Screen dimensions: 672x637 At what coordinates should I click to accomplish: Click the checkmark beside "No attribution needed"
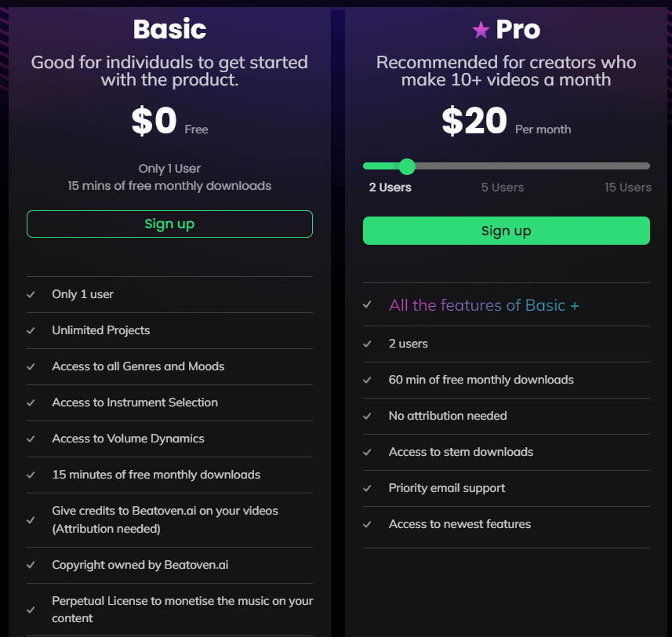tap(368, 416)
